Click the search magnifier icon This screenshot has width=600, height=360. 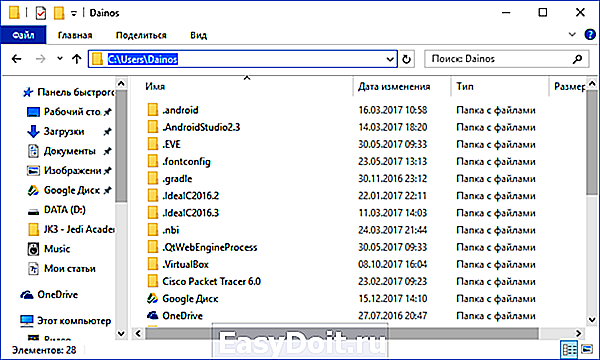click(x=577, y=59)
